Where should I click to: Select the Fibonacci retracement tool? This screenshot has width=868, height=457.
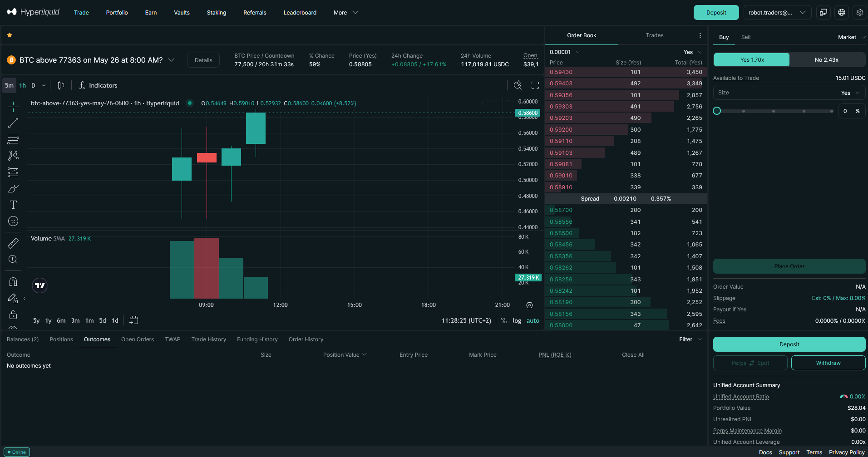tap(13, 139)
